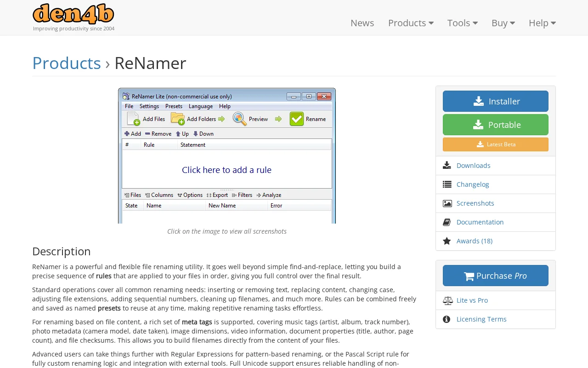The width and height of the screenshot is (588, 368).
Task: Click the den4b logo
Action: (x=73, y=14)
